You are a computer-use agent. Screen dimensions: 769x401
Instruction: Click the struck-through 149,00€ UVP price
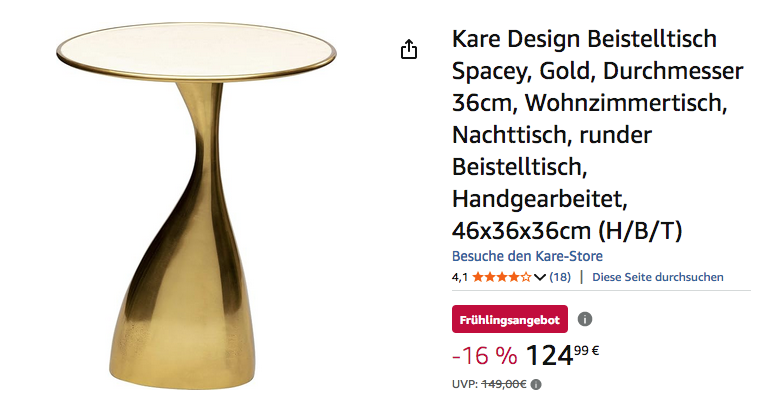pyautogui.click(x=504, y=384)
